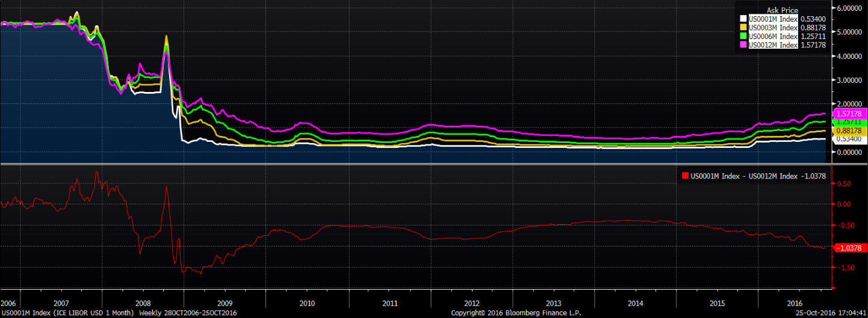Click the red -1.0378 spread value tag

(848, 248)
